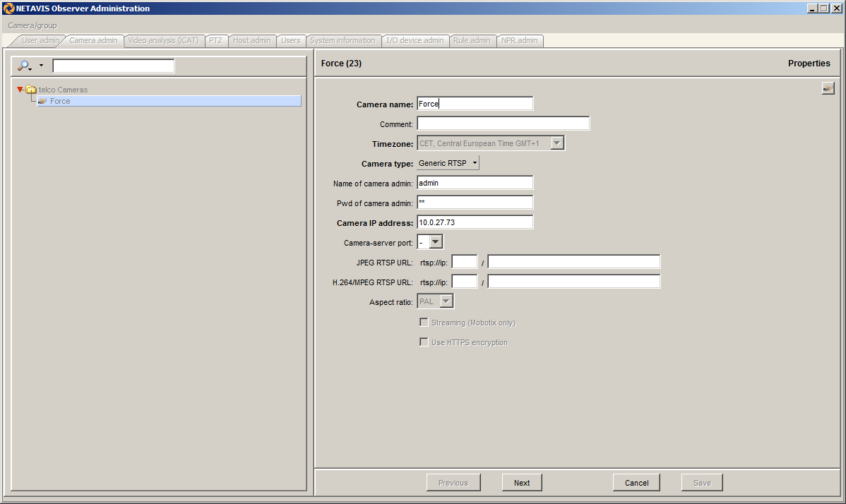Open the Camera type dropdown

click(x=448, y=163)
